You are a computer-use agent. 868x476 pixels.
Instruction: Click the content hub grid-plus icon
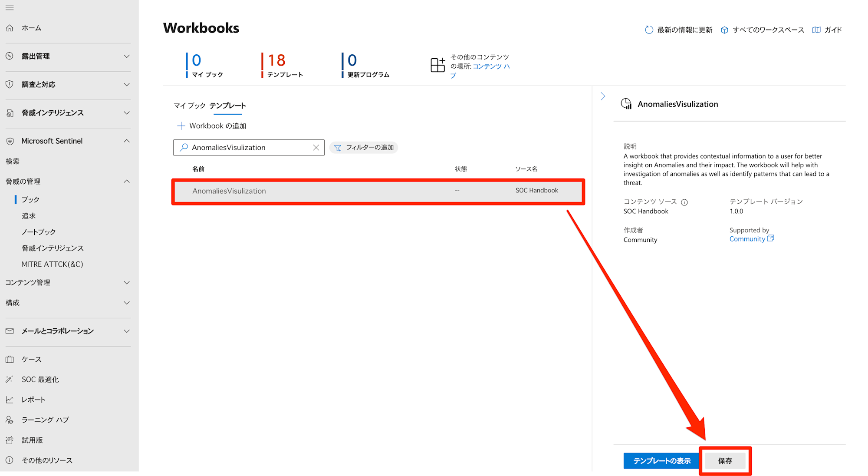tap(437, 65)
